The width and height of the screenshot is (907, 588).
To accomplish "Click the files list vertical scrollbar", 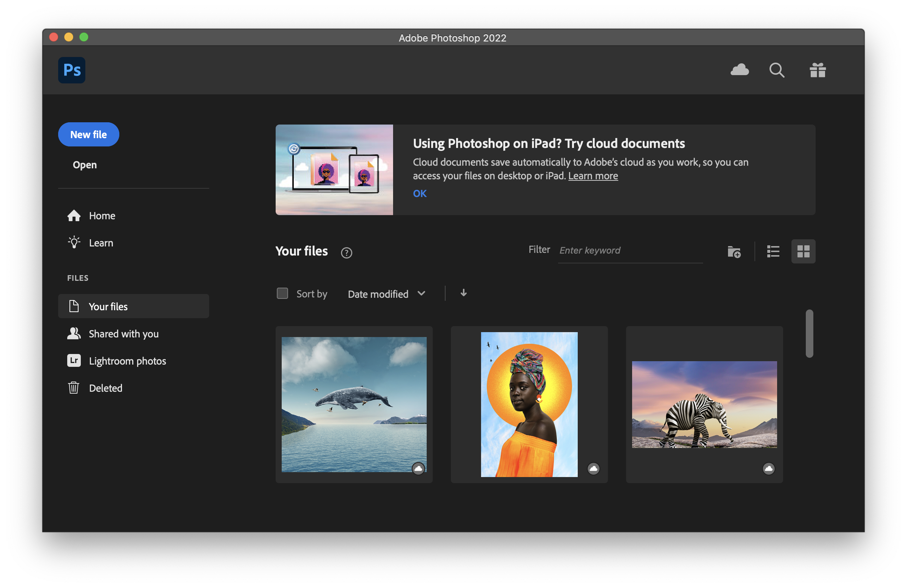I will [809, 334].
